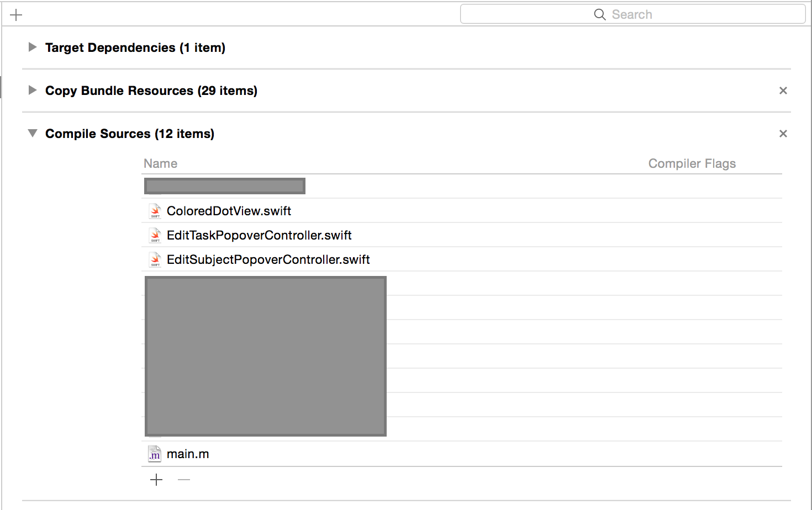The height and width of the screenshot is (510, 812).
Task: Expand the Copy Bundle Resources section
Action: pyautogui.click(x=33, y=91)
